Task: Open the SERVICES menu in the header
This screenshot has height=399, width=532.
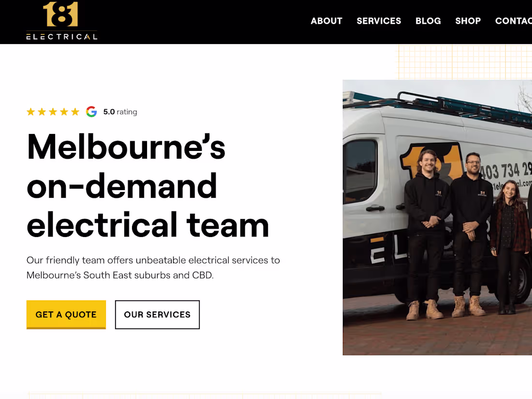Action: pyautogui.click(x=379, y=21)
